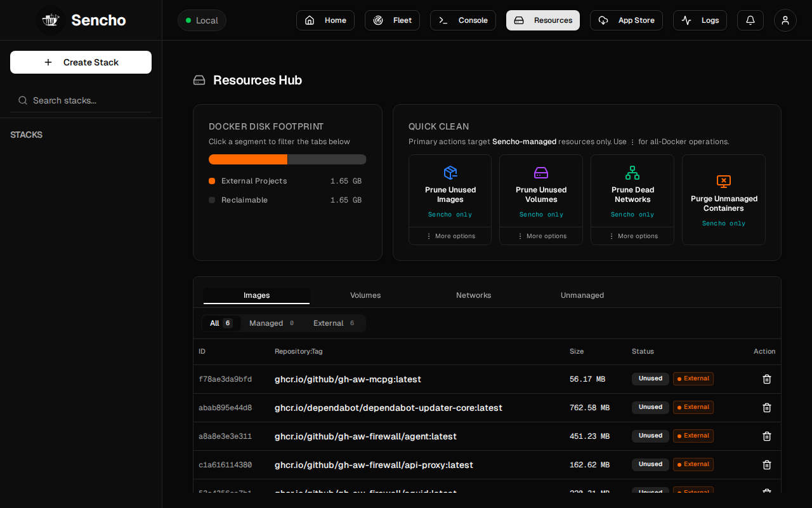Remove the gh-aw-firewall/agent image with trash icon
This screenshot has width=812, height=508.
tap(767, 436)
